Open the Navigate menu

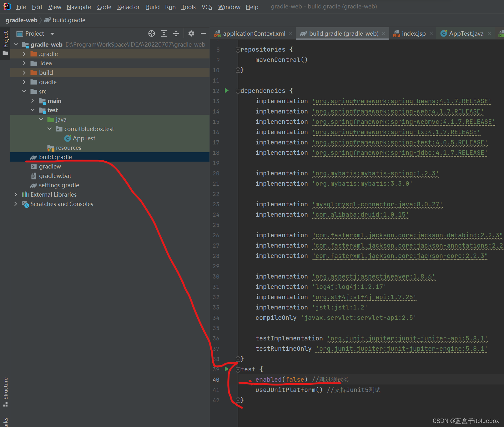(79, 7)
